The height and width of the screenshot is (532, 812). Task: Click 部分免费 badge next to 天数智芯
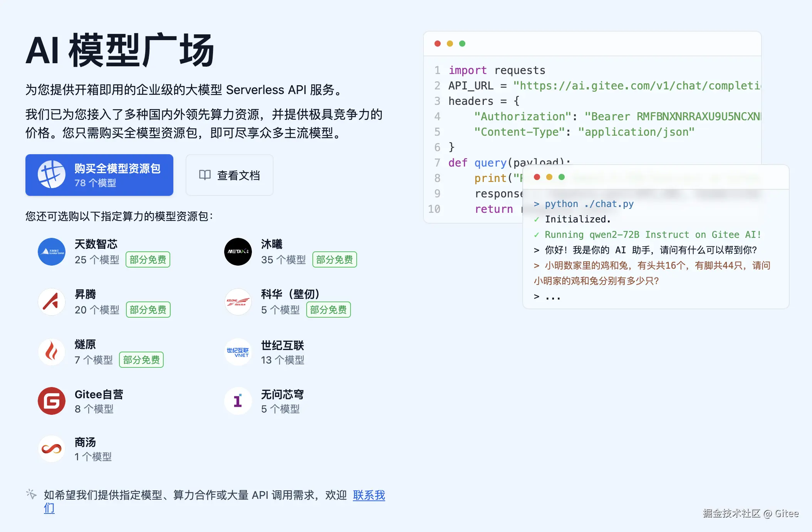148,259
